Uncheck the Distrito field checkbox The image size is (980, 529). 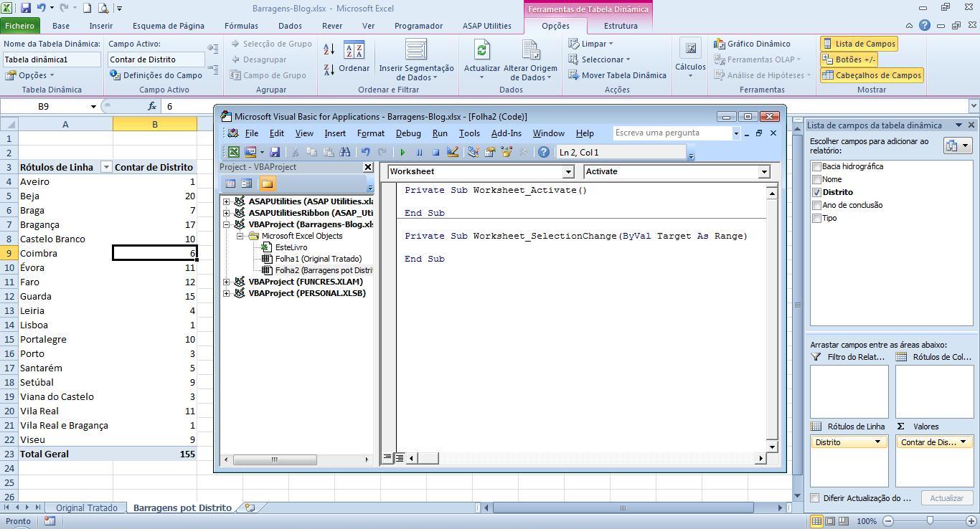(x=816, y=192)
